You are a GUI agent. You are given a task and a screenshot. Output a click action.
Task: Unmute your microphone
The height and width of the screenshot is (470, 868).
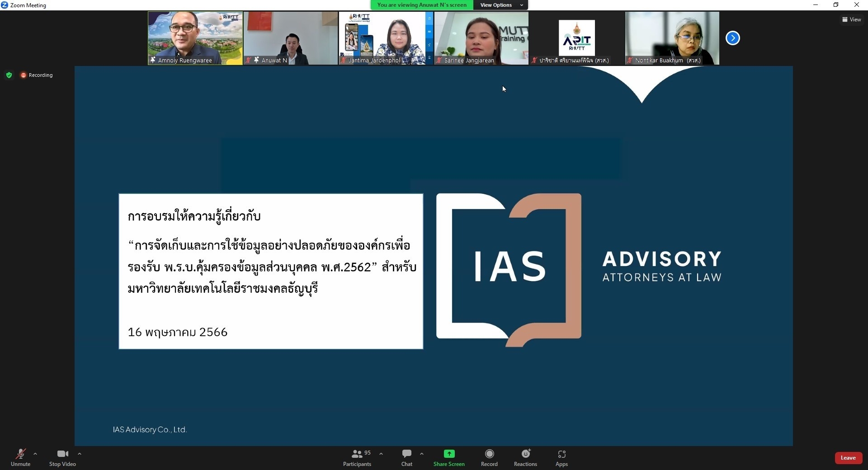click(x=20, y=457)
